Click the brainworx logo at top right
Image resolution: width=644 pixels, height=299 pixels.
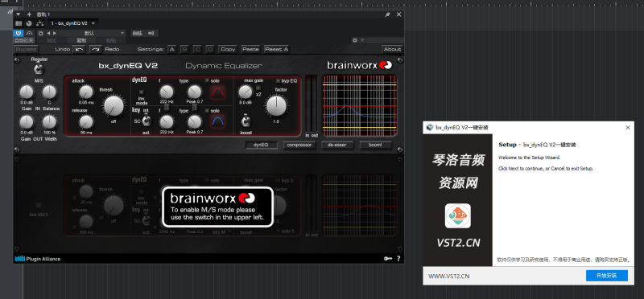(x=359, y=65)
